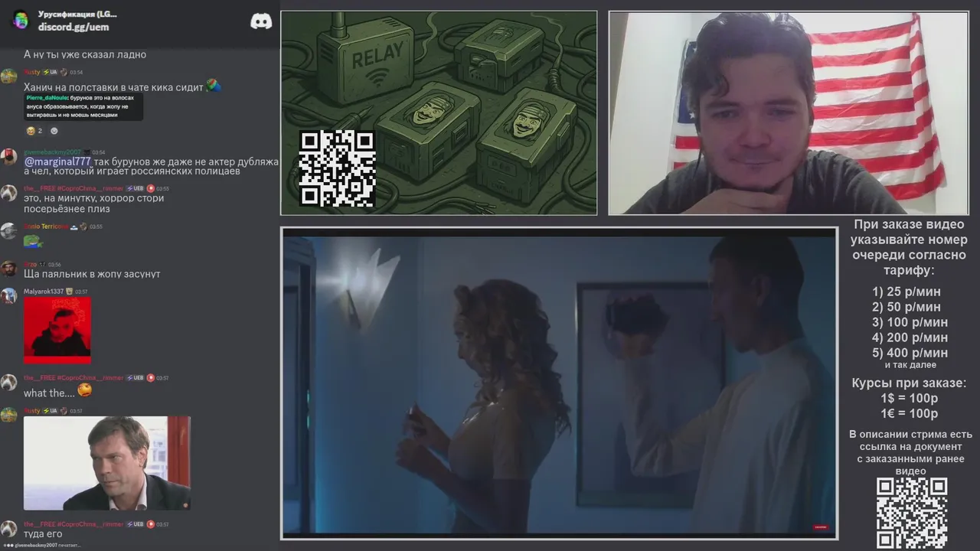980x551 pixels.
Task: Open the Malyarok1337 username
Action: [x=44, y=292]
